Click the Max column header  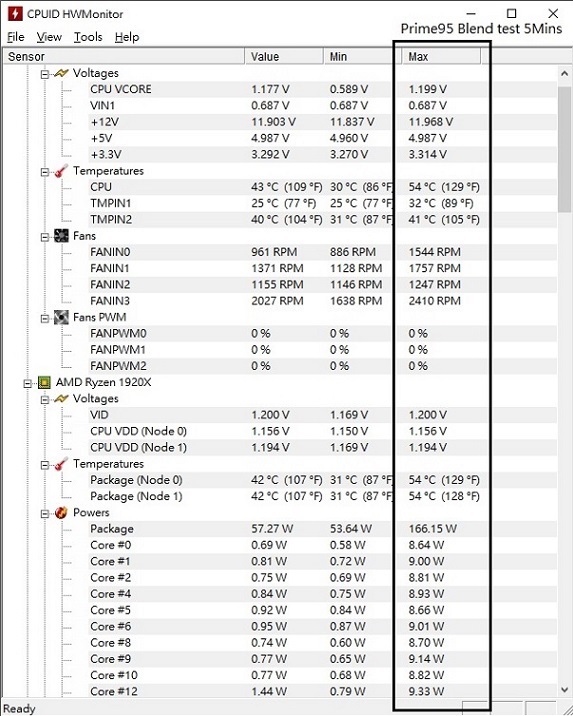coord(441,57)
